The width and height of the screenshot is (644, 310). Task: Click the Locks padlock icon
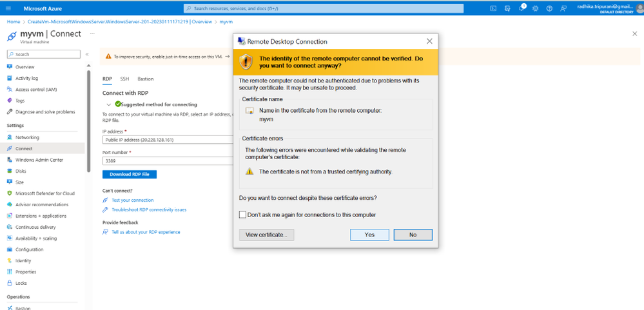pyautogui.click(x=10, y=283)
